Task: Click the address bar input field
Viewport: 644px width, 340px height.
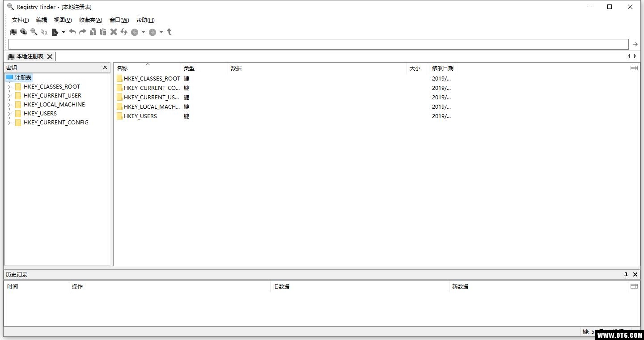Action: 318,44
